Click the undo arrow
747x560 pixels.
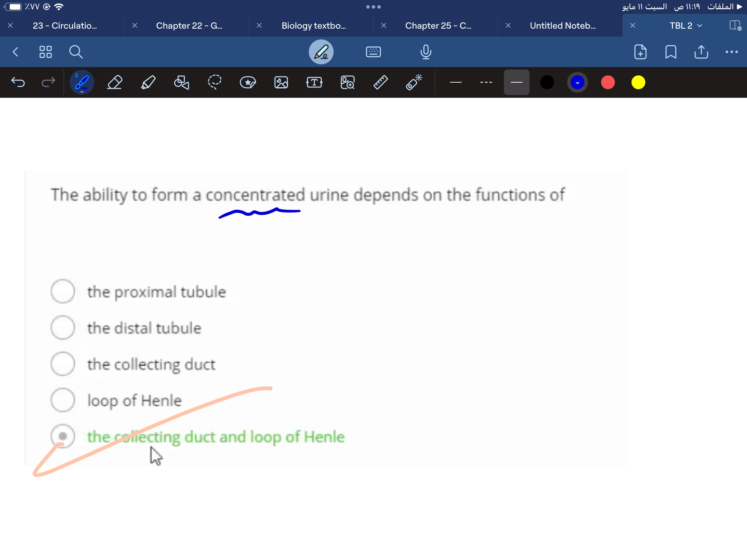pyautogui.click(x=18, y=82)
